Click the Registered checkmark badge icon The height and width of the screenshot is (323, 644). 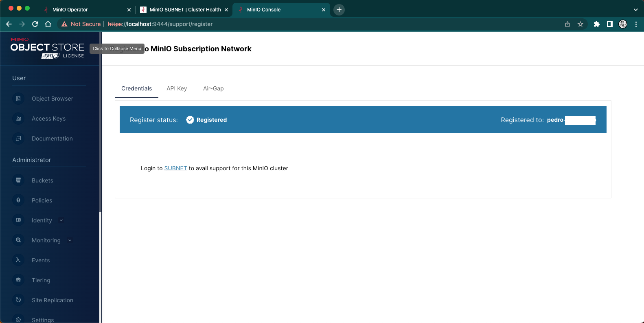tap(190, 120)
